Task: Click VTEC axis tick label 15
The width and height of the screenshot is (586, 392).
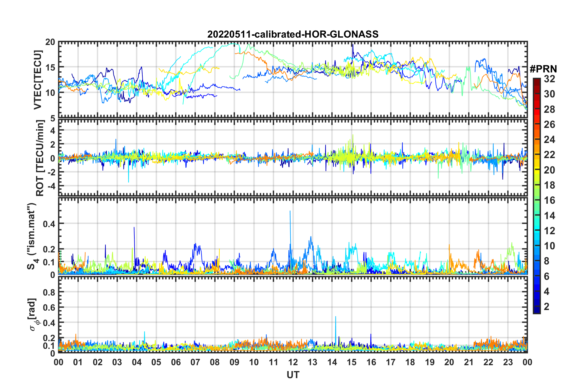Action: click(50, 67)
